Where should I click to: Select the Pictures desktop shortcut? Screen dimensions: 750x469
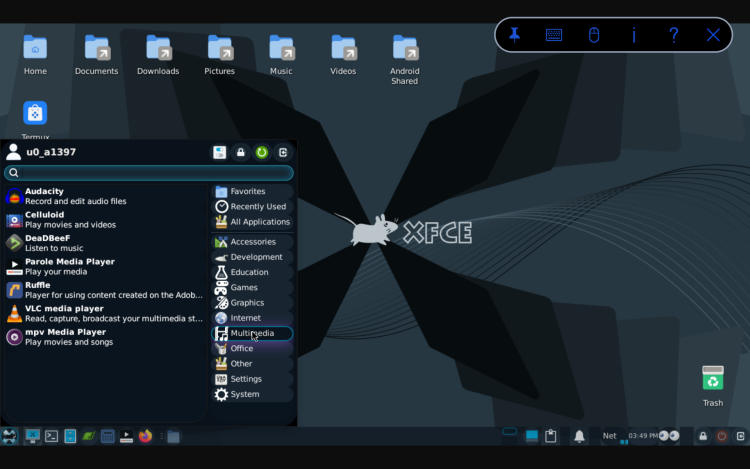point(220,55)
